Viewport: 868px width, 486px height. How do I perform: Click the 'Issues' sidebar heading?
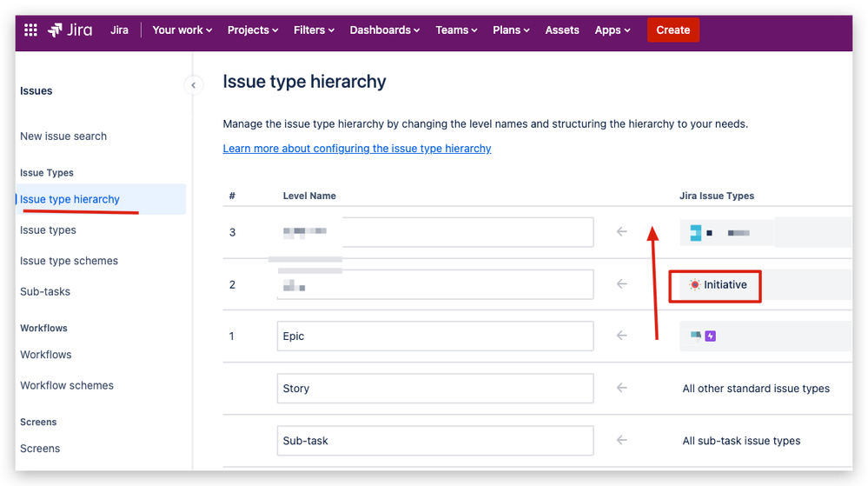click(x=36, y=91)
